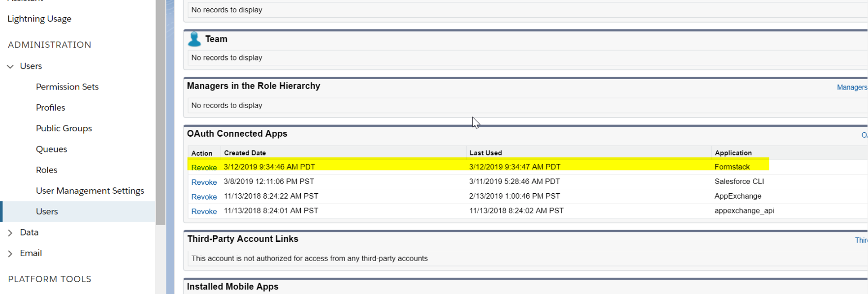
Task: Click last used 3/11/2019 5:28:46 AM PDT
Action: click(x=514, y=181)
